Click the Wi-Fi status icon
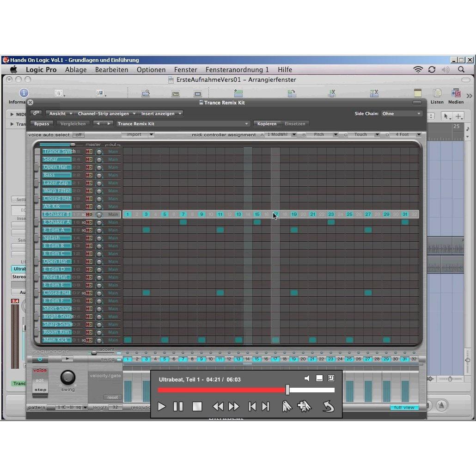 click(418, 69)
